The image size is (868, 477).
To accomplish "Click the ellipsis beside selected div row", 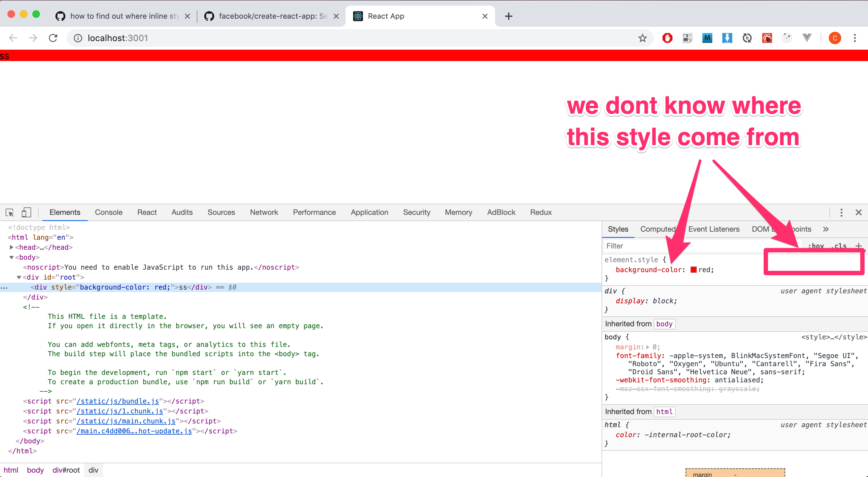I will [4, 288].
